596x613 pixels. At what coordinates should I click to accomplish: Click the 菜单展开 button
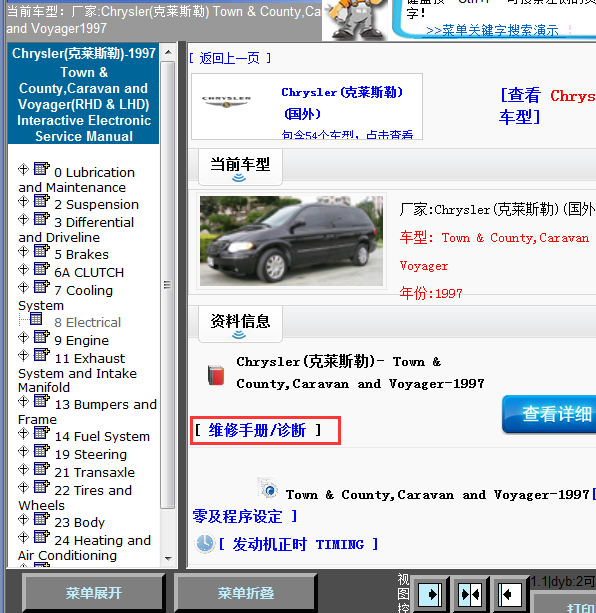click(x=94, y=593)
